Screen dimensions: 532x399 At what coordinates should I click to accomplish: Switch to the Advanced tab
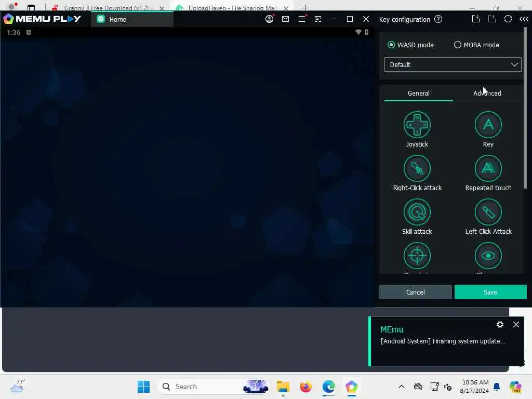tap(487, 94)
